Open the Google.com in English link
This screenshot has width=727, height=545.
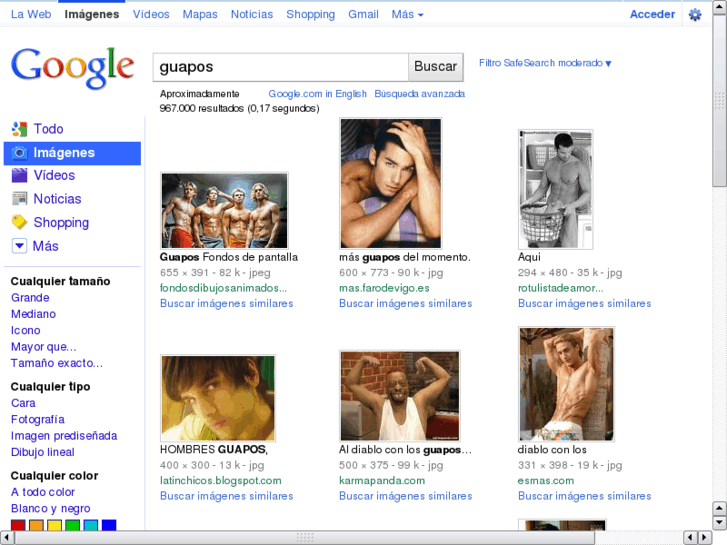click(318, 94)
